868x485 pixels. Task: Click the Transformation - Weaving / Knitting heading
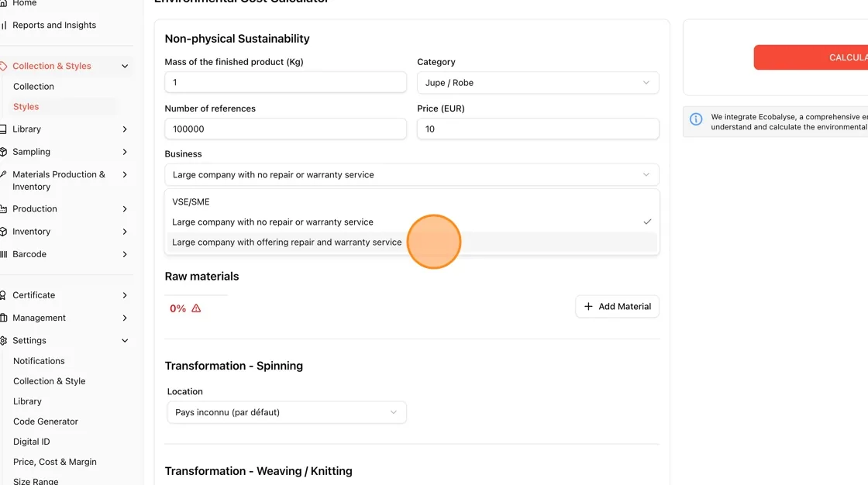click(259, 471)
